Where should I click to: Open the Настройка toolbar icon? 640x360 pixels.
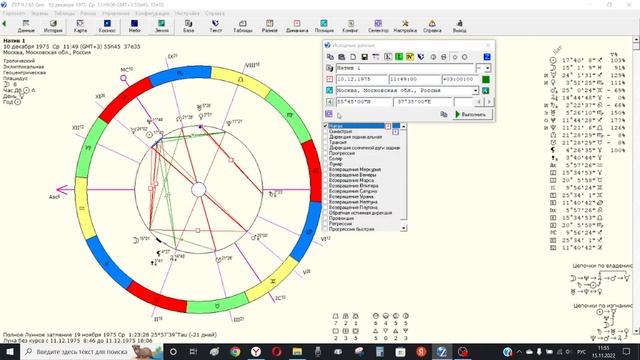click(405, 27)
